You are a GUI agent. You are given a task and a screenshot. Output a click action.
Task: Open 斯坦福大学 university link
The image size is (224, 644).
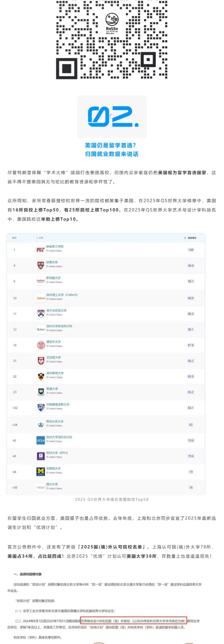tap(53, 278)
